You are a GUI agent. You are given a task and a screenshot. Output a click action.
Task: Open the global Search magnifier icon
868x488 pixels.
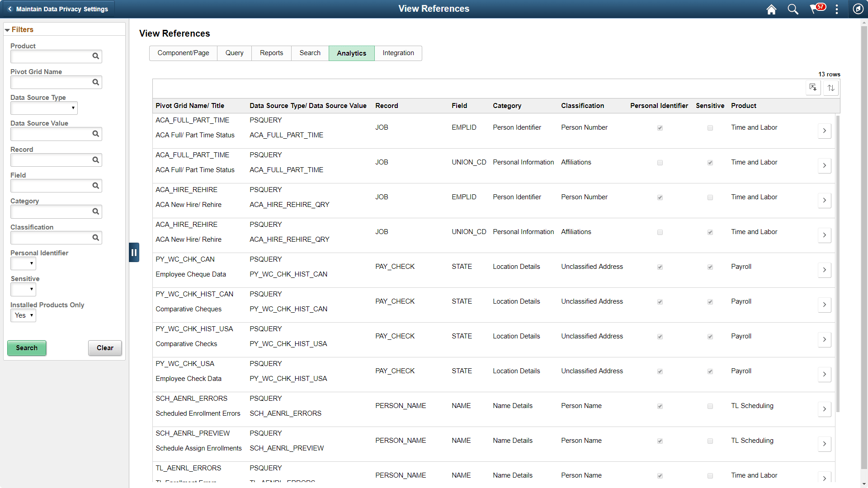tap(793, 9)
